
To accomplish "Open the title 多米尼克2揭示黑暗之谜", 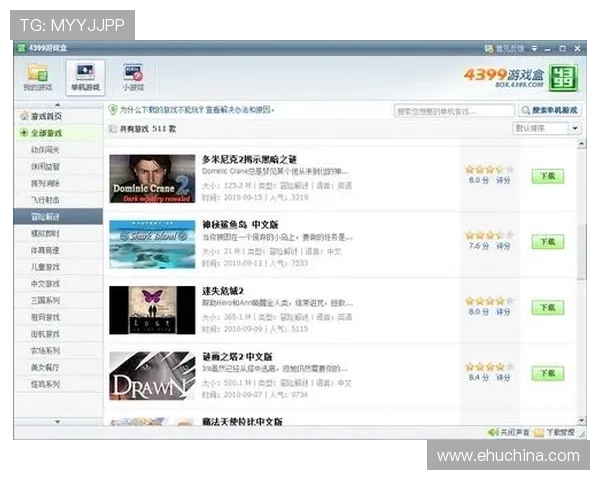I will pyautogui.click(x=249, y=159).
